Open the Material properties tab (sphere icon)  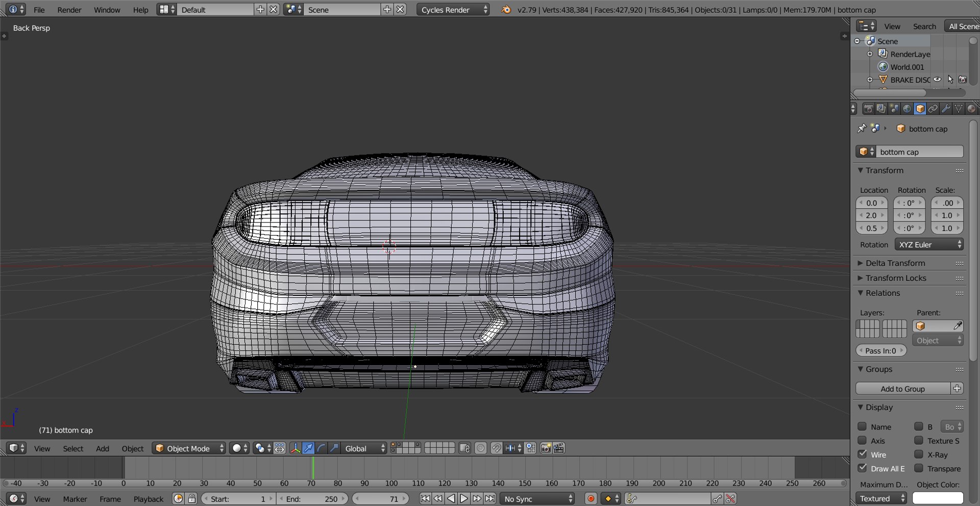[971, 109]
